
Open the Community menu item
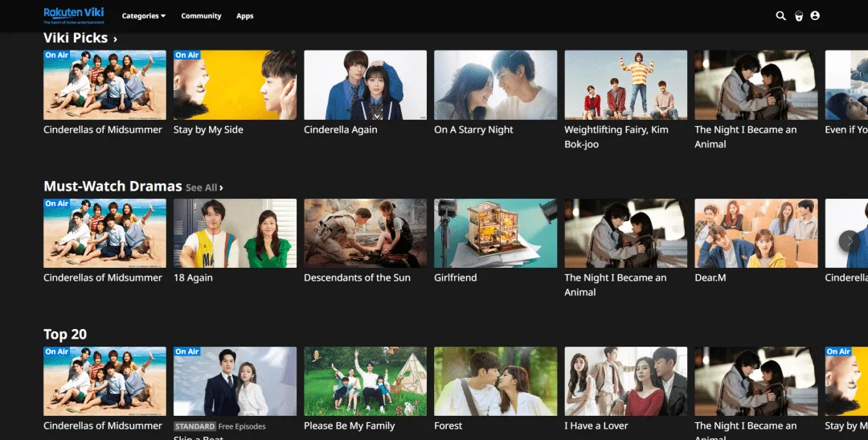click(201, 16)
